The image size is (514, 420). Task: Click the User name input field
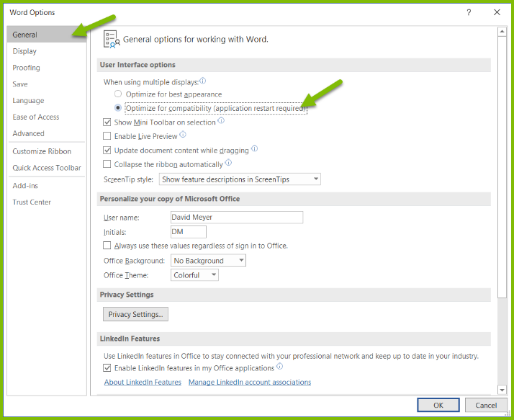pos(237,218)
